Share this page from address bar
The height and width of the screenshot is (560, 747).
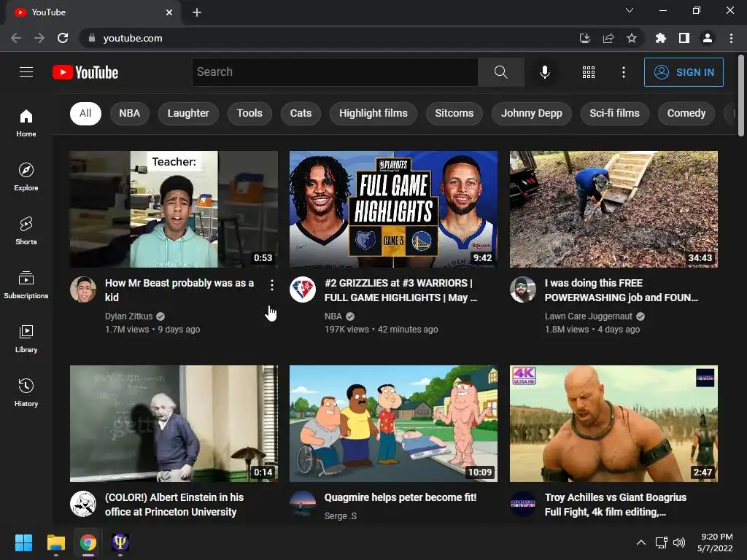(x=608, y=38)
